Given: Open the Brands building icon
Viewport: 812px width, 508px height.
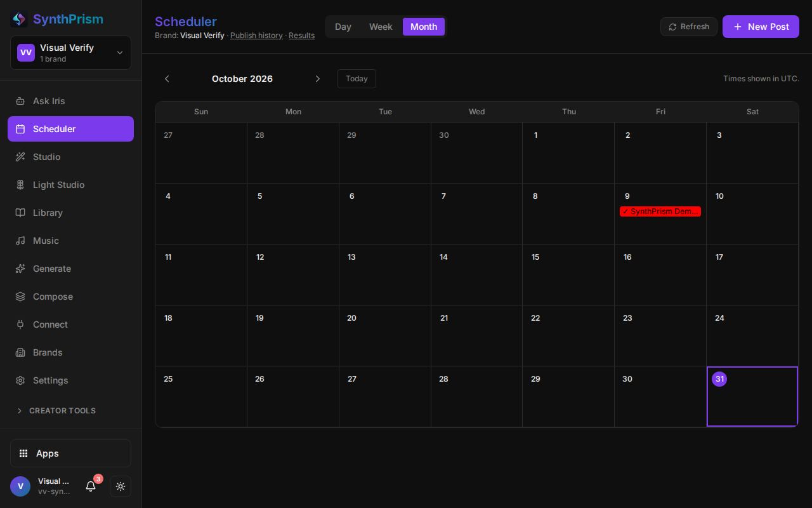Looking at the screenshot, I should coord(20,352).
